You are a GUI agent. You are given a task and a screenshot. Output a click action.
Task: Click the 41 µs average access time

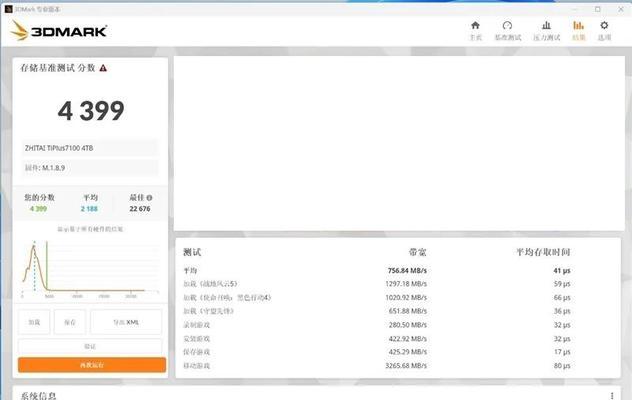coord(562,271)
